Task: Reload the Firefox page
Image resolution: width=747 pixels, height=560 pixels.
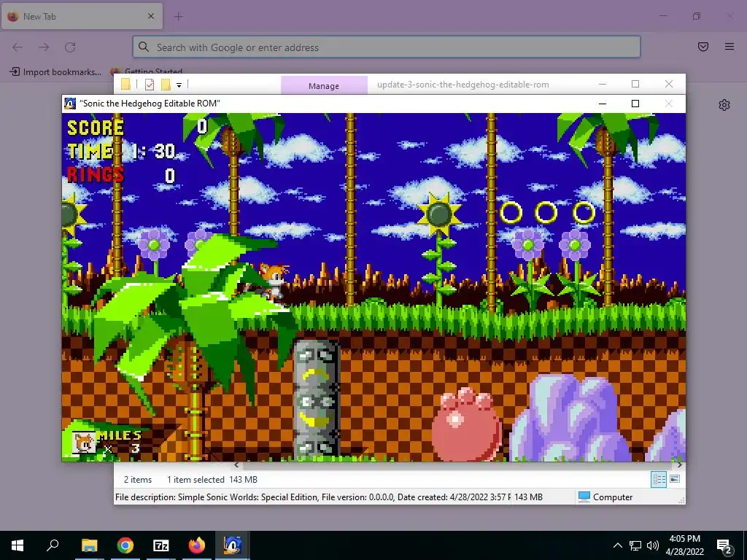Action: click(x=70, y=47)
